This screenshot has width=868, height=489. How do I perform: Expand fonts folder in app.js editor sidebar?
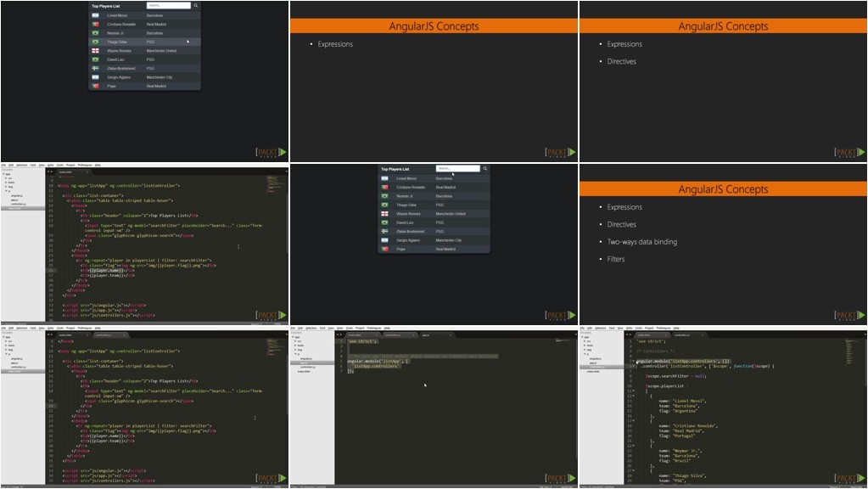[295, 345]
